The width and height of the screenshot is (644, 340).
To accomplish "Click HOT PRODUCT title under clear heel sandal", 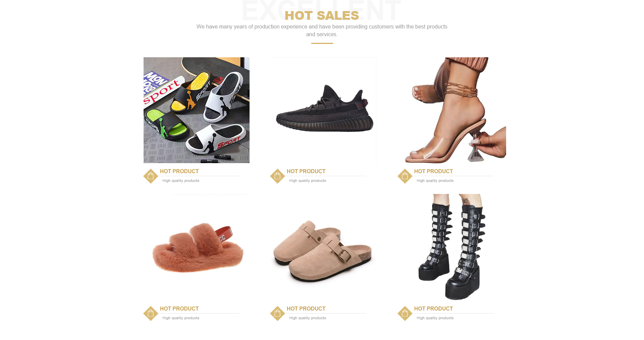I will (433, 171).
